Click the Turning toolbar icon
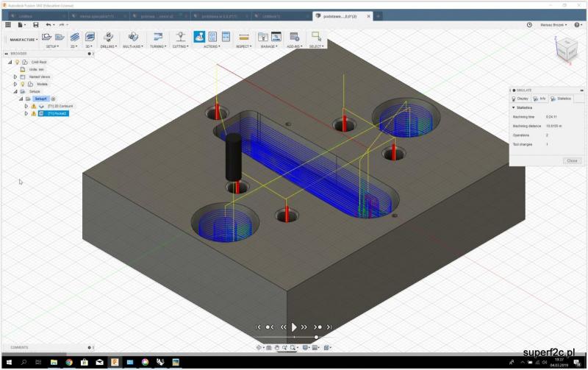The width and height of the screenshot is (588, 370). pyautogui.click(x=157, y=36)
